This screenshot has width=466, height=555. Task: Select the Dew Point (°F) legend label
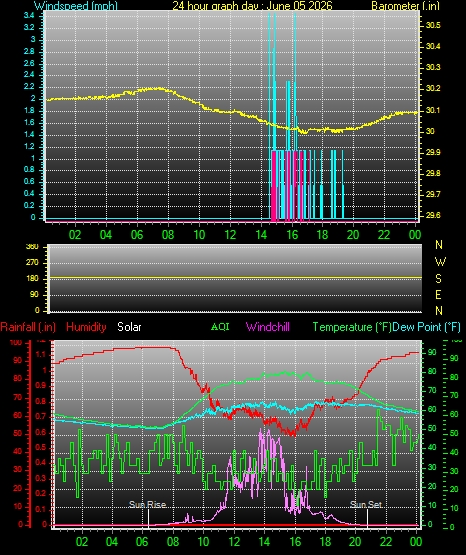(x=427, y=327)
